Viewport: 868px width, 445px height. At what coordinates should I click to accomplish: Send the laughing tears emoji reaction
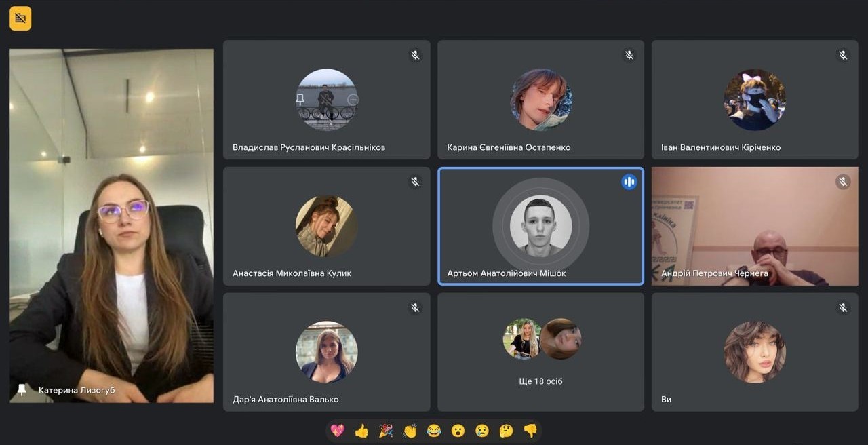(x=434, y=430)
